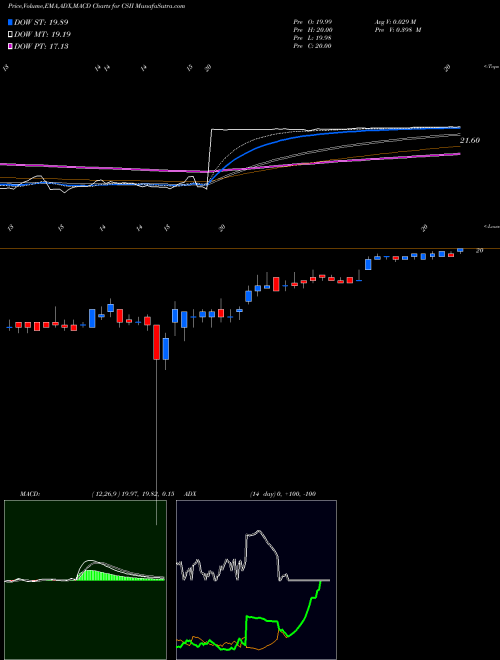Click the '<Tops' axis label
The image size is (500, 660).
tap(491, 67)
